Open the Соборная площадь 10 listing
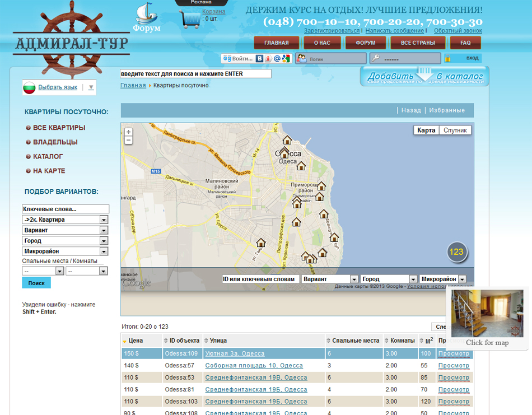This screenshot has width=532, height=415. (254, 366)
